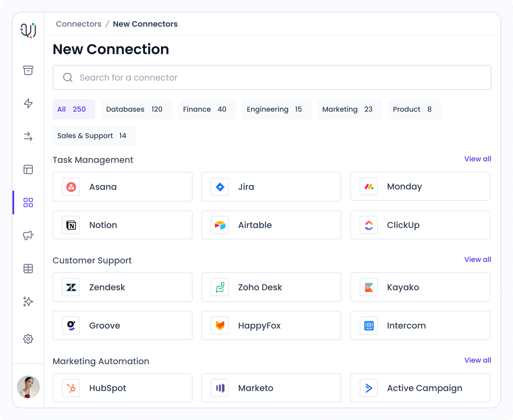Open the Engineering 15 category filter

pyautogui.click(x=277, y=109)
